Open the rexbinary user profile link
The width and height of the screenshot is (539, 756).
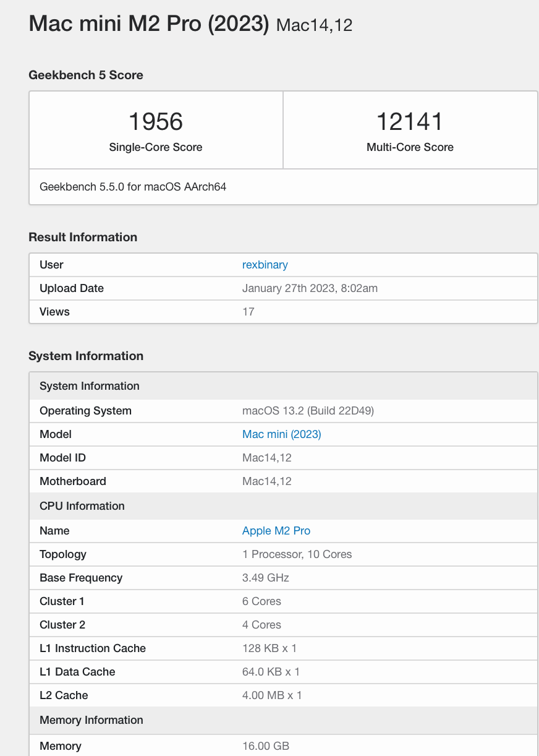tap(265, 265)
